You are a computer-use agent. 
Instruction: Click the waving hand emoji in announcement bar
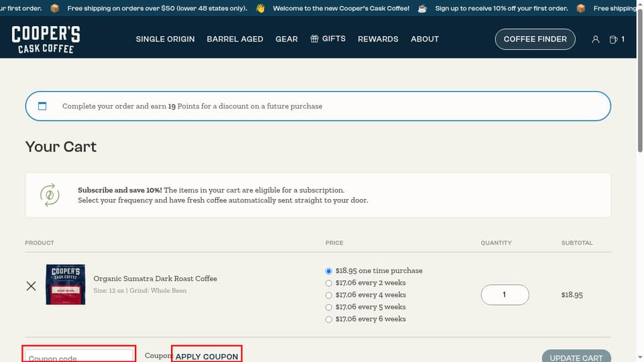point(260,8)
